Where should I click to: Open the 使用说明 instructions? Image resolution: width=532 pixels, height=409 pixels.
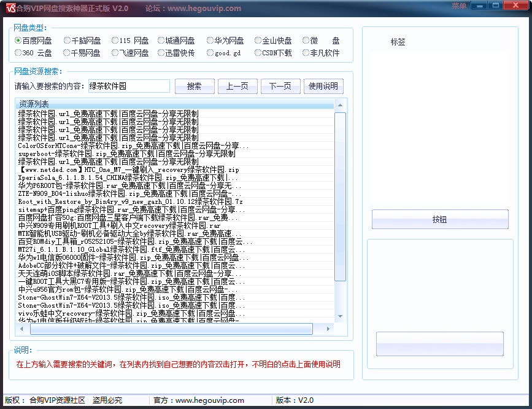(x=323, y=87)
